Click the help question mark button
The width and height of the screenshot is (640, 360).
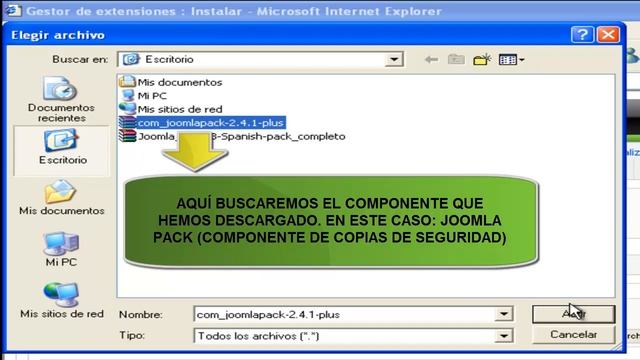point(582,35)
